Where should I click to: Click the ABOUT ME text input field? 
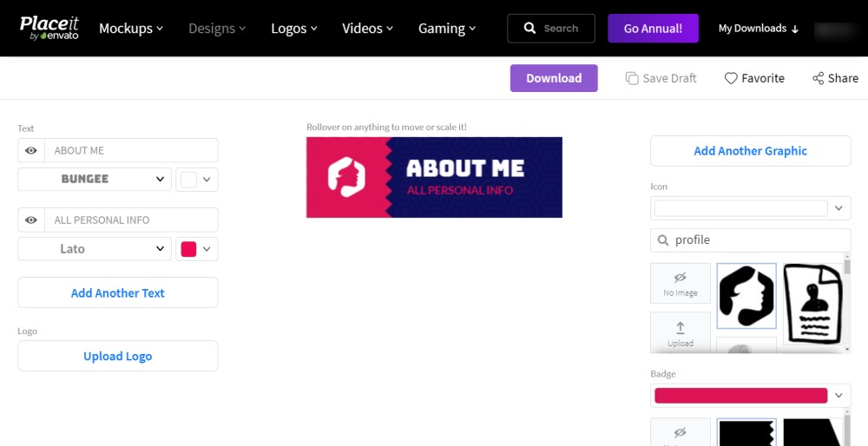[131, 150]
